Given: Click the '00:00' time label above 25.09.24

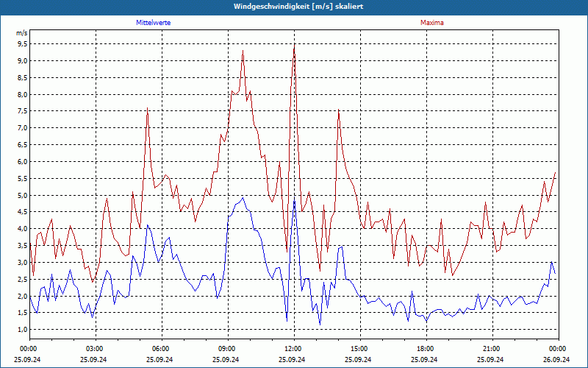Looking at the screenshot, I should [x=27, y=349].
